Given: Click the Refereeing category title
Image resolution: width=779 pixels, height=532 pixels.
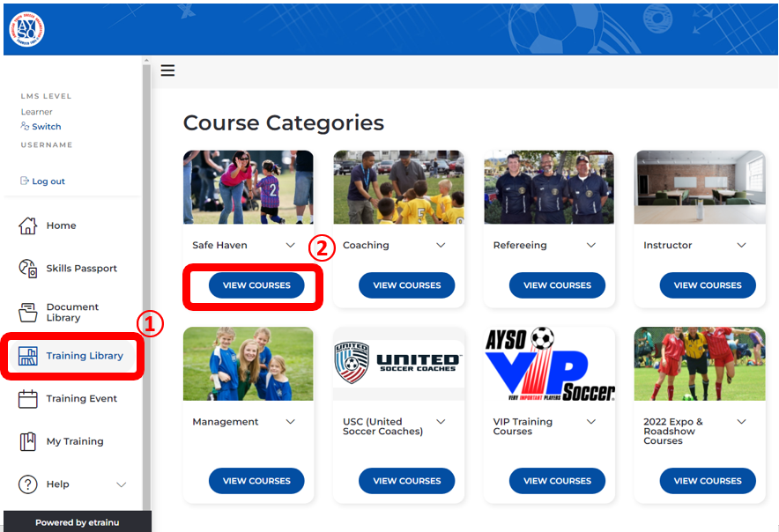Looking at the screenshot, I should tap(520, 245).
